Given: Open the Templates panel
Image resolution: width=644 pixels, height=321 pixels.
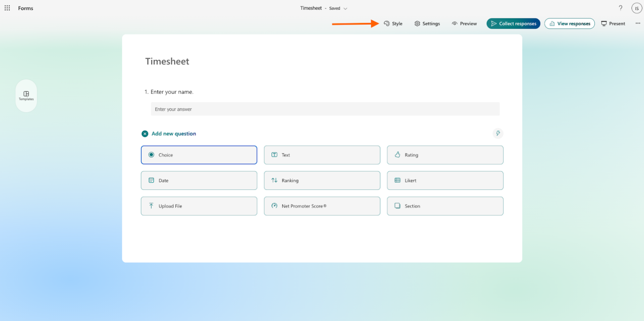Looking at the screenshot, I should (26, 96).
